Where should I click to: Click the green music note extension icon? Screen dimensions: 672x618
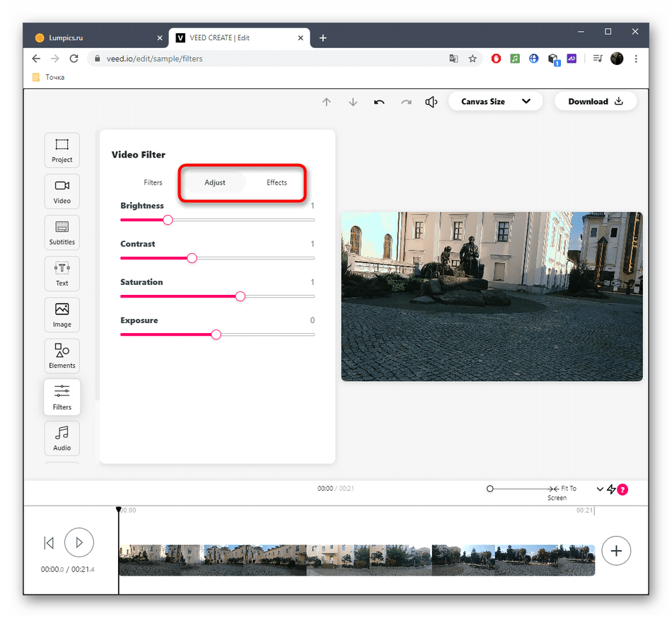[515, 59]
